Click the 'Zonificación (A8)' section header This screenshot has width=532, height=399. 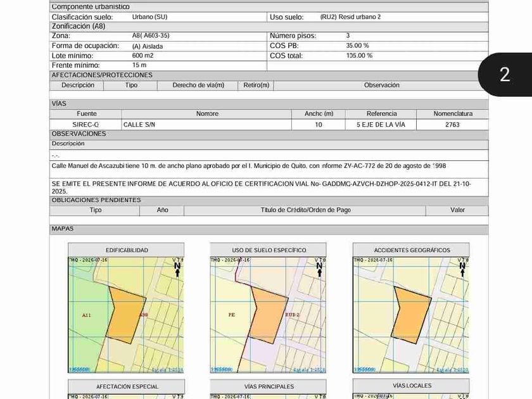pyautogui.click(x=269, y=27)
